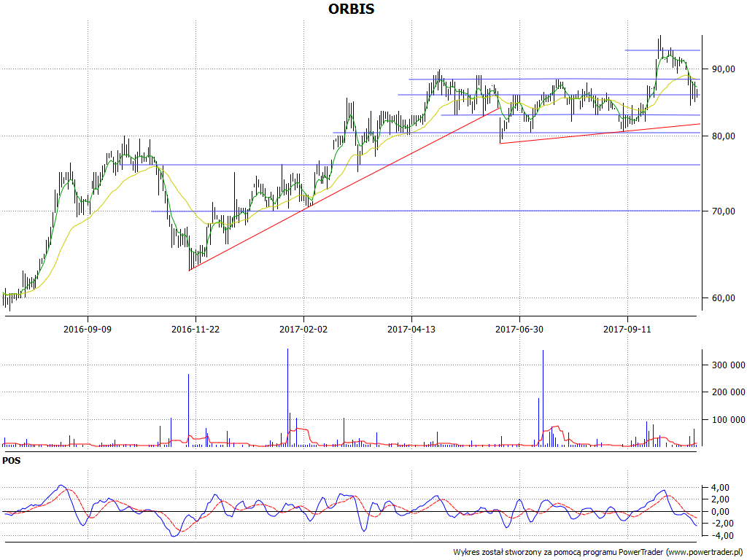
Task: Select the 300 000 volume axis label
Action: pyautogui.click(x=727, y=365)
